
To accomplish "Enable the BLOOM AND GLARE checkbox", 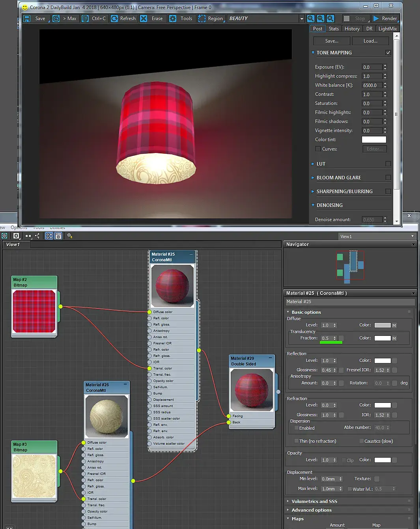I will [388, 177].
